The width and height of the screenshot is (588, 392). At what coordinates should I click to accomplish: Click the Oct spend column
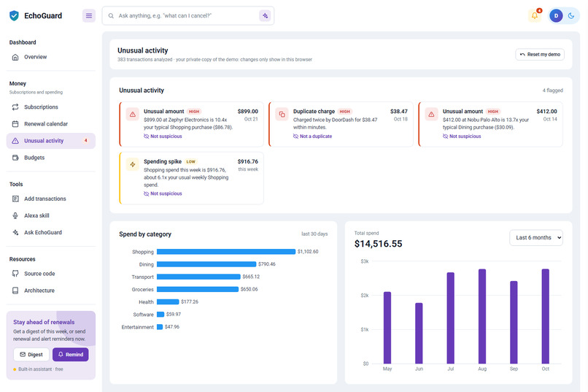pyautogui.click(x=545, y=316)
